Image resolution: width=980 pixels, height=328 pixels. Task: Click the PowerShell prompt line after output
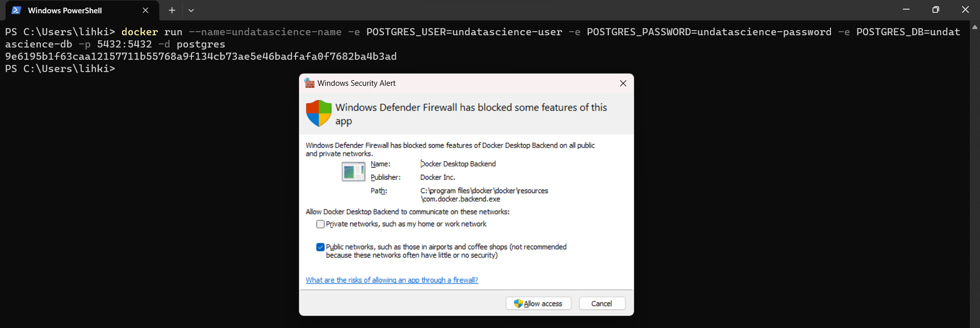[x=60, y=68]
